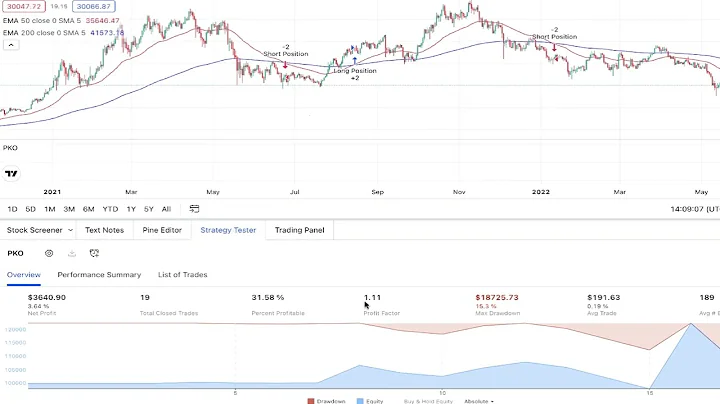Click the PKO strategy label on the chart
Image resolution: width=720 pixels, height=404 pixels.
[x=10, y=148]
